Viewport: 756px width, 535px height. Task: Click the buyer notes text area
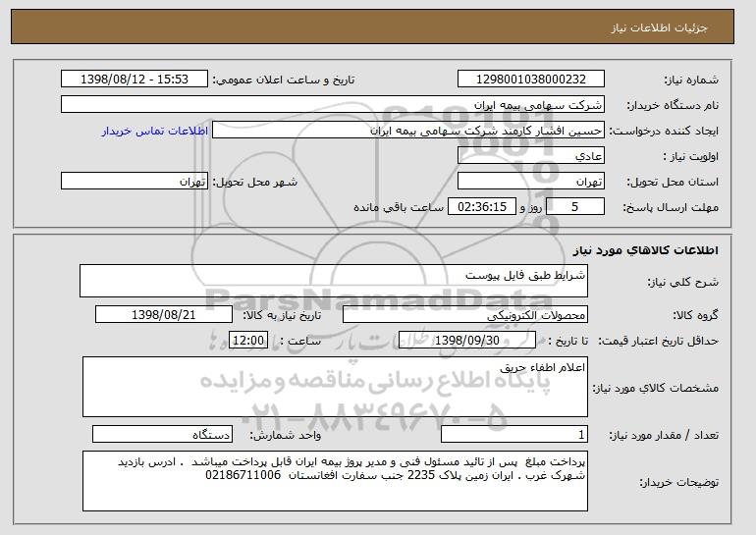(335, 481)
